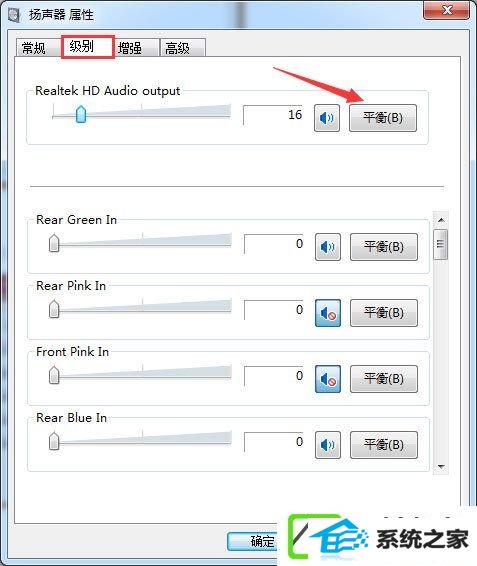Unmute the Rear Pink In channel

click(x=328, y=313)
